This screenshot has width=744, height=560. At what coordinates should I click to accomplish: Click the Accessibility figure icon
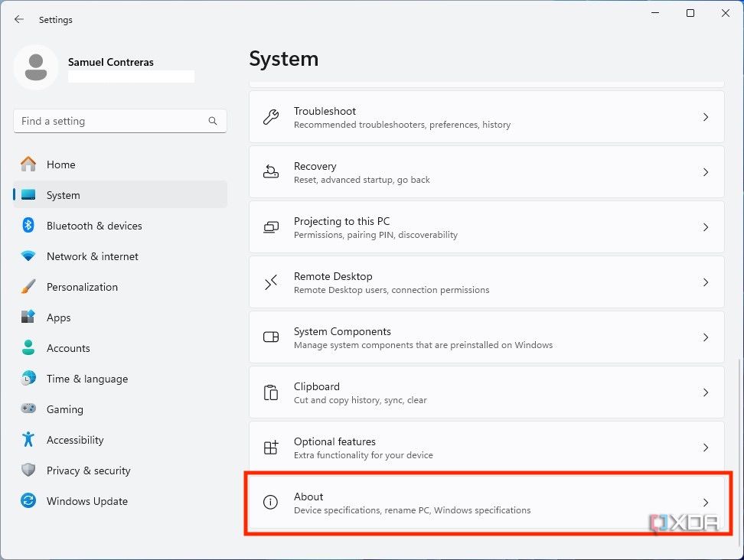(x=28, y=439)
